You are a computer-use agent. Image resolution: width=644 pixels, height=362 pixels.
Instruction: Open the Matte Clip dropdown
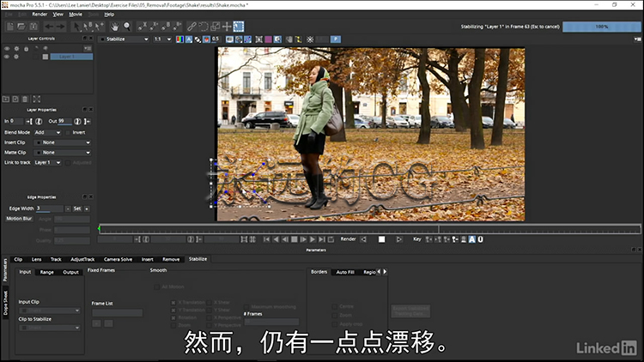click(63, 153)
